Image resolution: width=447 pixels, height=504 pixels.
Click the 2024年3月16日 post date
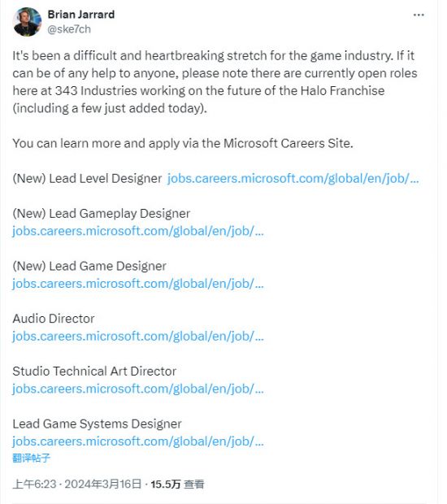(x=103, y=484)
